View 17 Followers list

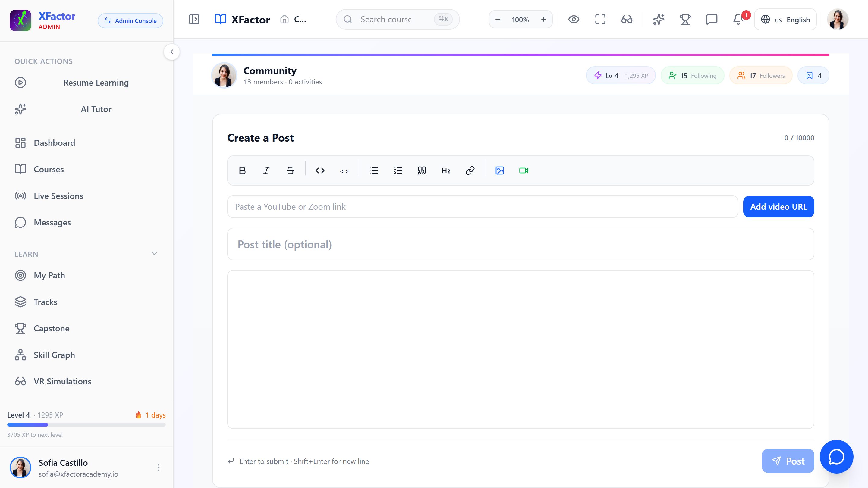coord(761,75)
